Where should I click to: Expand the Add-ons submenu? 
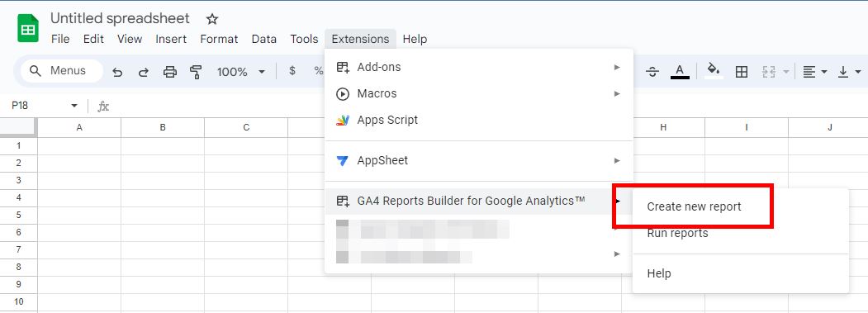coord(479,67)
